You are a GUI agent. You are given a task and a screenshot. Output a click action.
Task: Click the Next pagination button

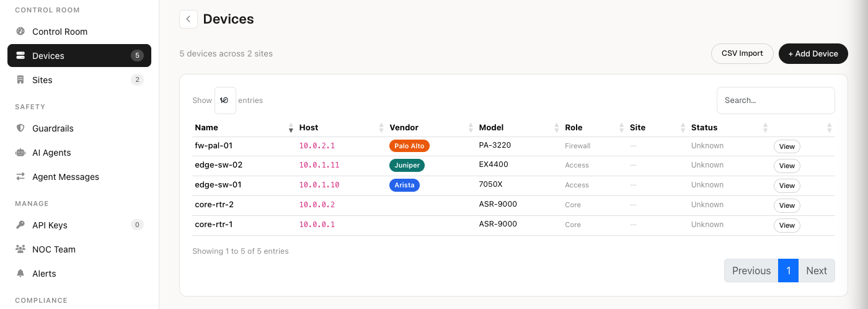click(817, 271)
